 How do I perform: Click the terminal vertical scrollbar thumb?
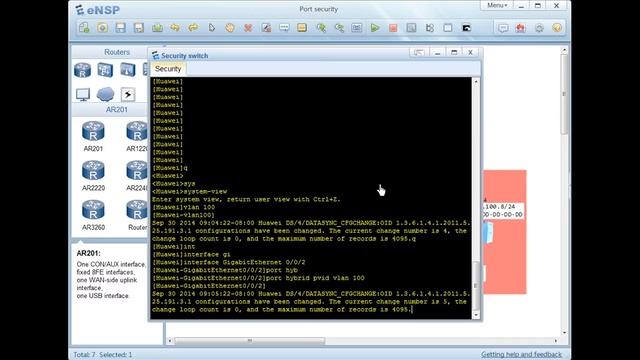[476, 285]
